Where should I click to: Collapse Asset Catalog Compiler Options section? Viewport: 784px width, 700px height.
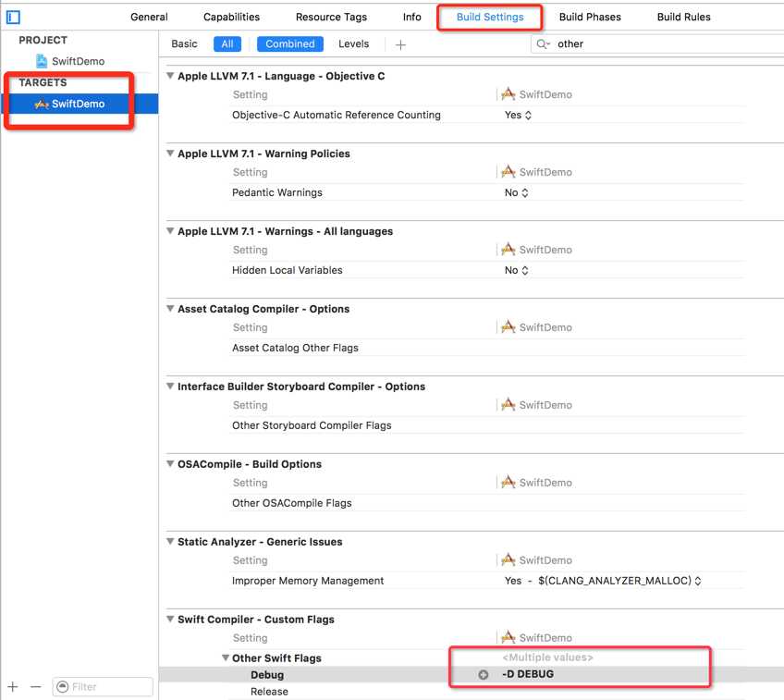(x=170, y=309)
